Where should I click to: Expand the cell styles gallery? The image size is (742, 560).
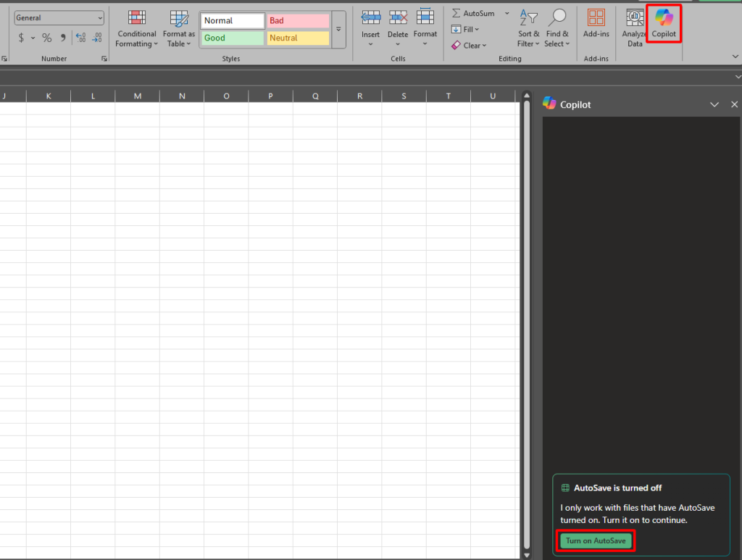[x=338, y=30]
